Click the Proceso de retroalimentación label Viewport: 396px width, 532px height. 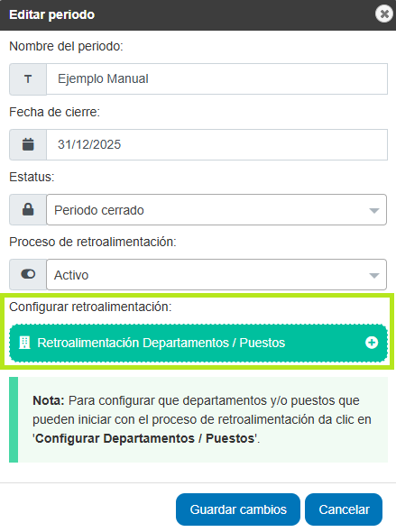click(93, 242)
